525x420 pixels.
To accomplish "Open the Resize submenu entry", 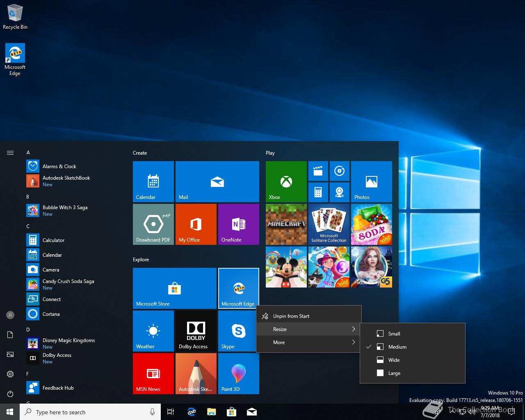I will [309, 329].
